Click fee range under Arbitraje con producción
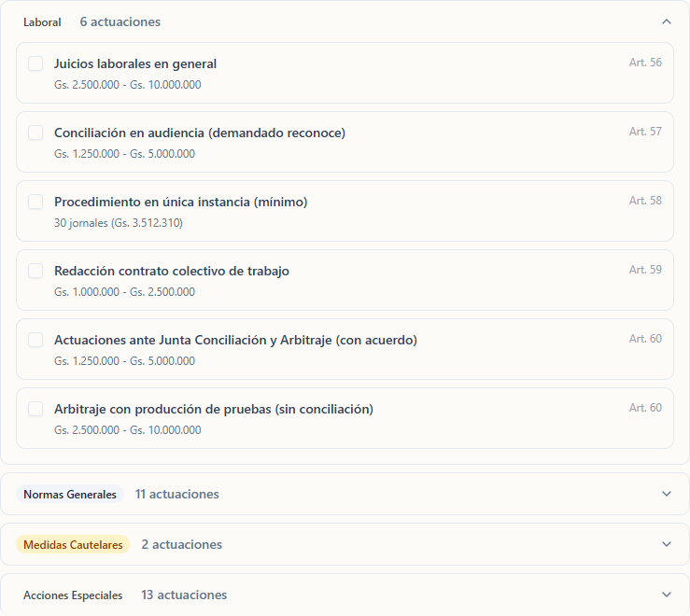690x616 pixels. point(128,430)
